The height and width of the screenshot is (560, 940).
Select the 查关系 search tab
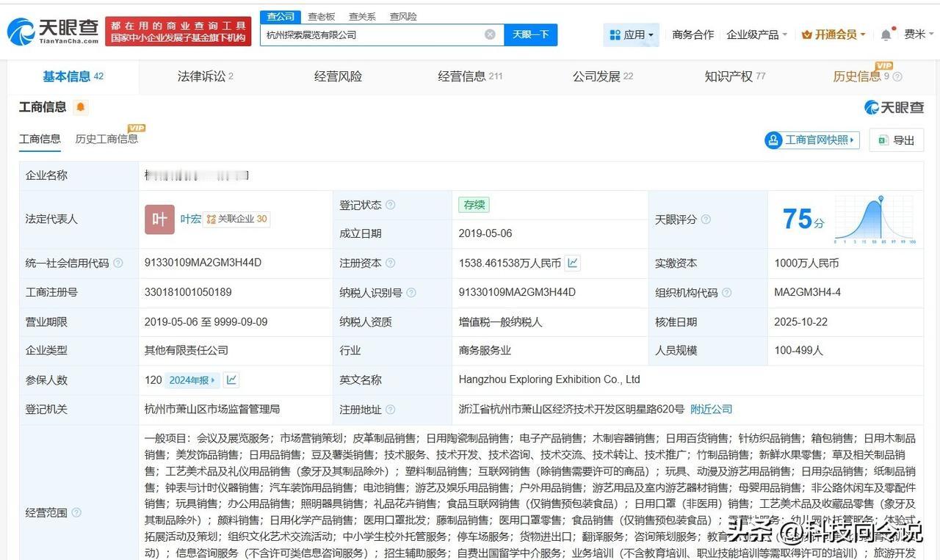(x=362, y=16)
